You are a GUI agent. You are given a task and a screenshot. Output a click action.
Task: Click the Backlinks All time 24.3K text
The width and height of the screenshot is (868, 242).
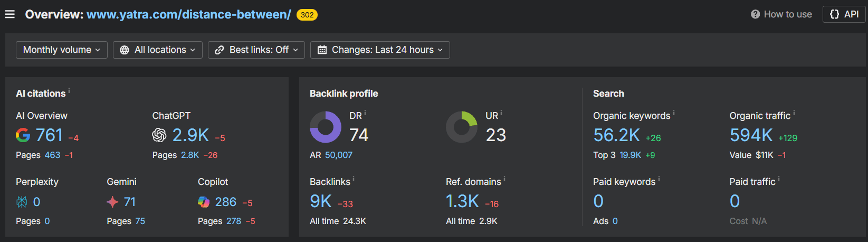(x=338, y=221)
